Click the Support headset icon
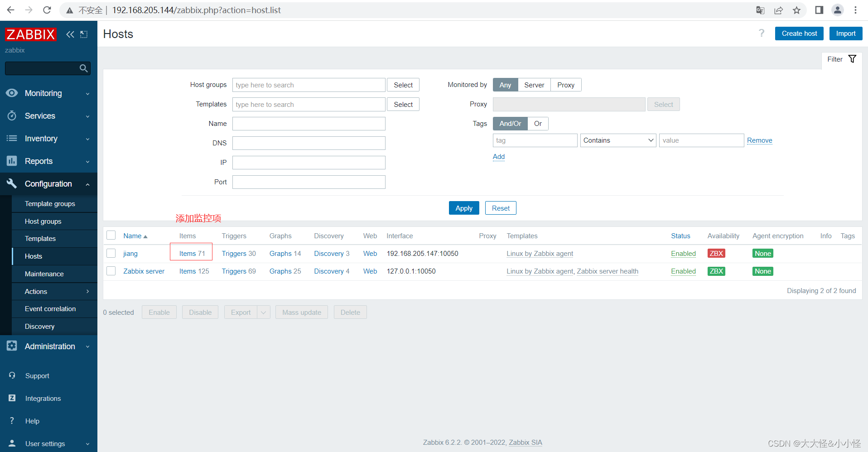 12,375
